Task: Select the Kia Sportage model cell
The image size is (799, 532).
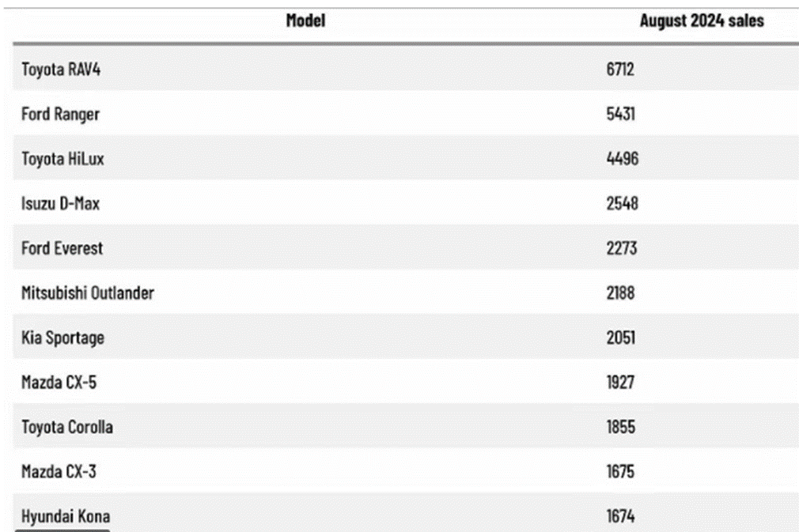Action: click(62, 338)
